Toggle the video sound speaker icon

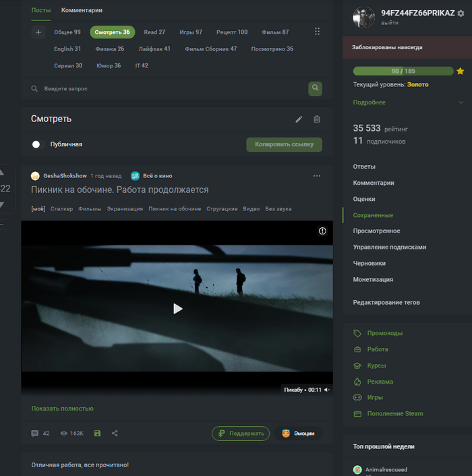pos(326,390)
